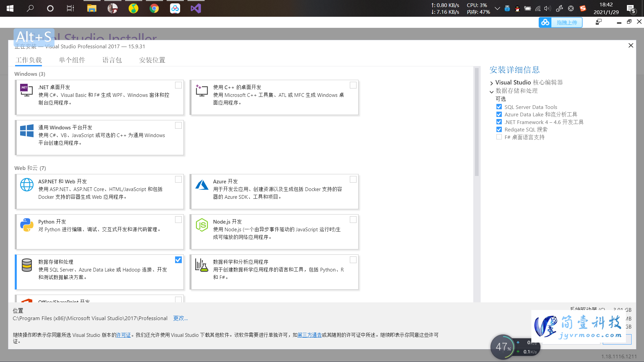The height and width of the screenshot is (362, 644).
Task: Expand the system tray hidden icons chevron
Action: 497,8
